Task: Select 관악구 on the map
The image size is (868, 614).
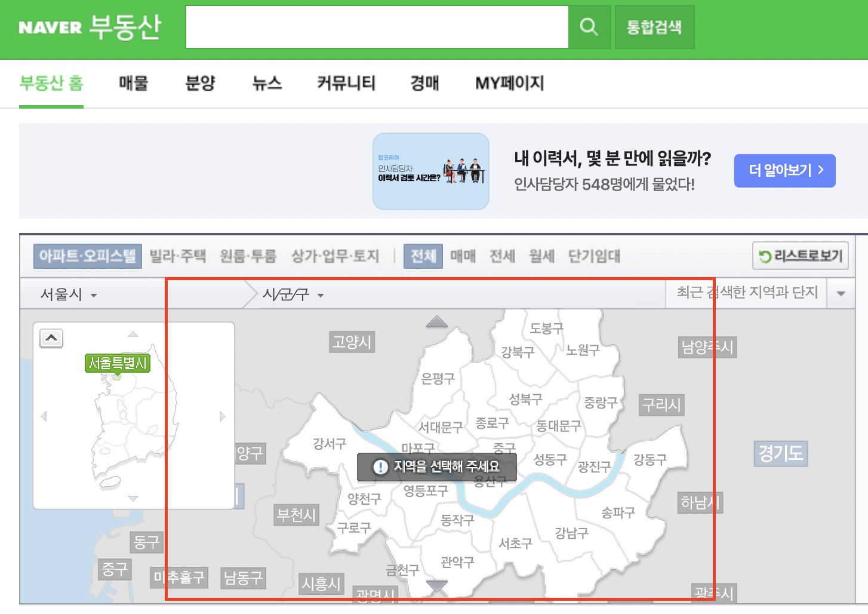Action: [457, 562]
